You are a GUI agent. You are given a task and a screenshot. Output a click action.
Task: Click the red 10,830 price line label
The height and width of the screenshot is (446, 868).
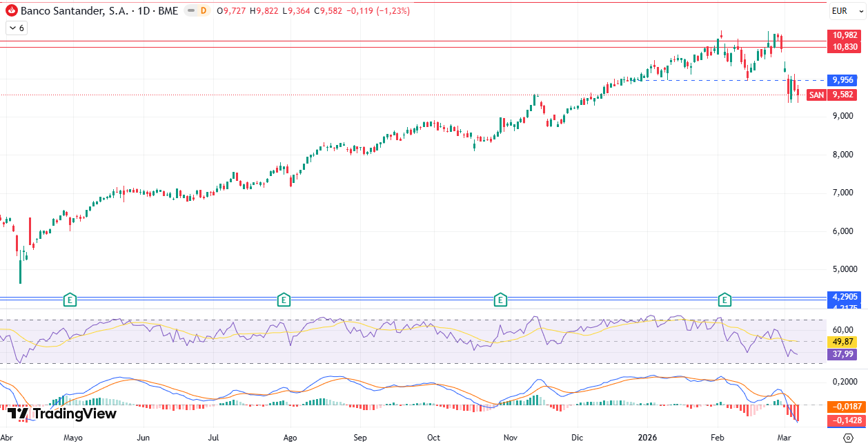[x=845, y=47]
